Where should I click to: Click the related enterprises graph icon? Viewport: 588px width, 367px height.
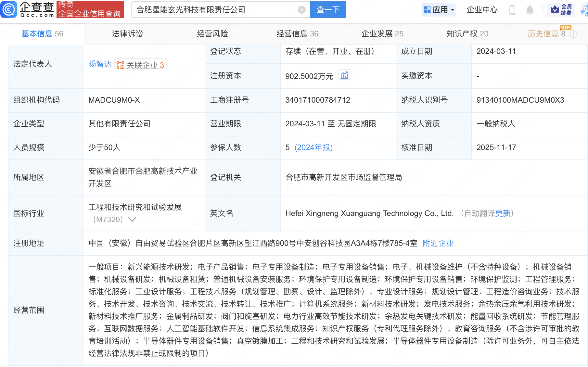click(121, 65)
